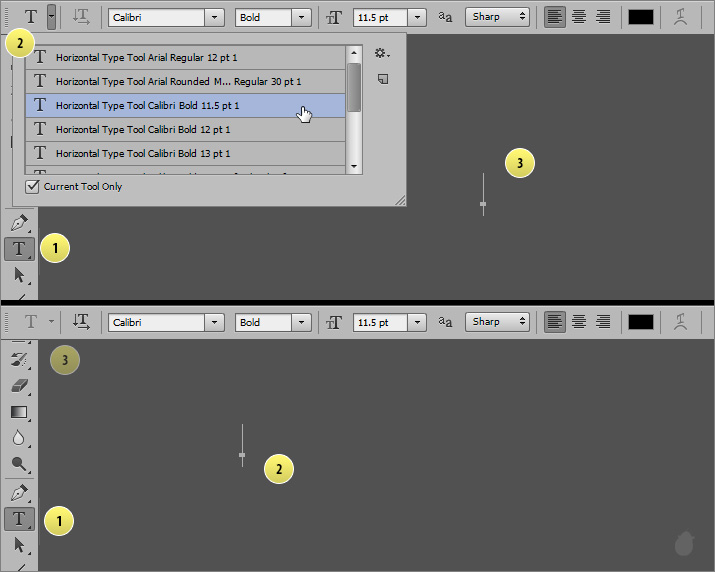
Task: Click the Create New Tool Preset icon
Action: point(382,79)
